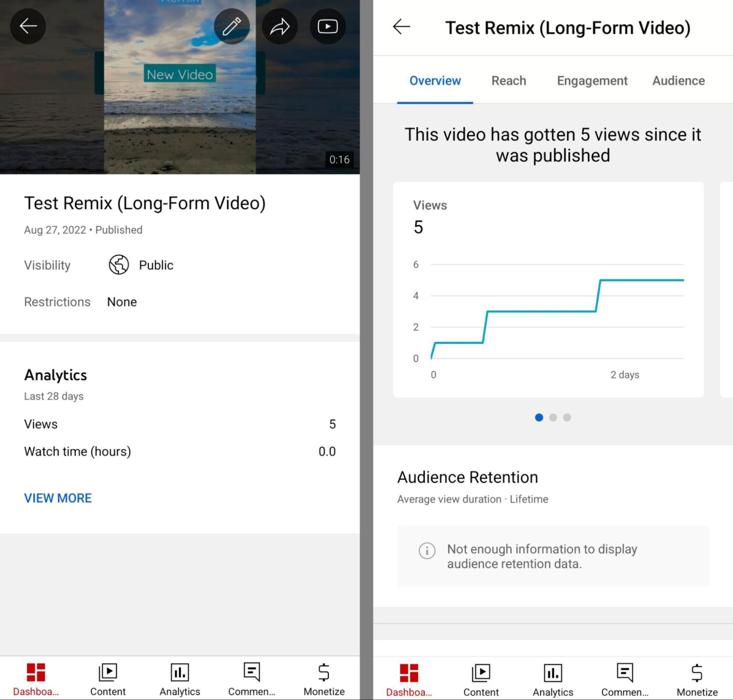Screen dimensions: 733x700
Task: Tap the info icon beside retention message
Action: tap(426, 551)
